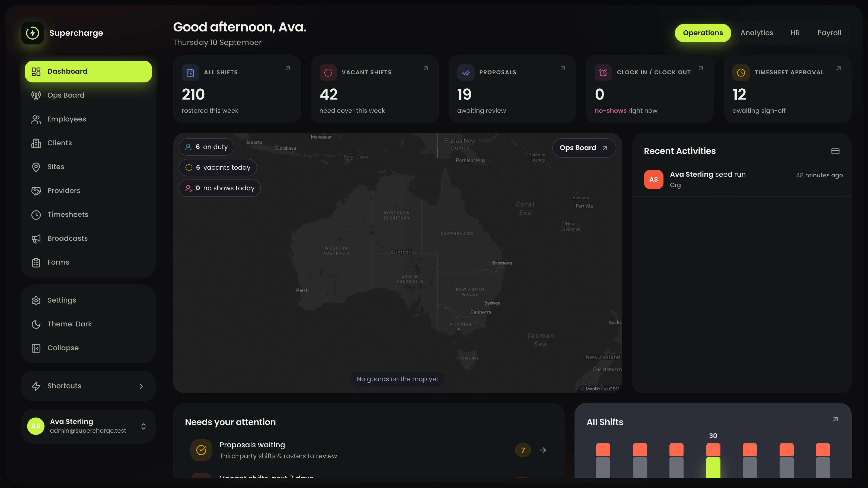Toggle Theme: Dark setting
The width and height of the screenshot is (868, 488).
[88, 324]
